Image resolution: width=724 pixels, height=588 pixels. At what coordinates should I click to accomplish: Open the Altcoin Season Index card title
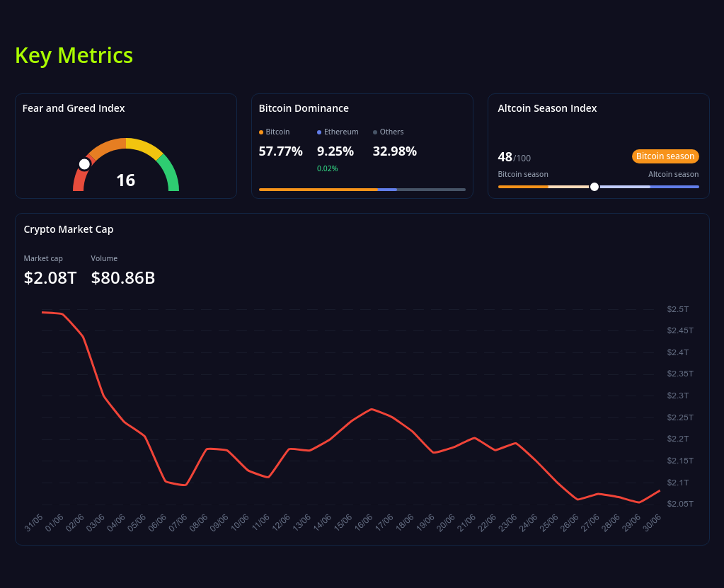547,108
